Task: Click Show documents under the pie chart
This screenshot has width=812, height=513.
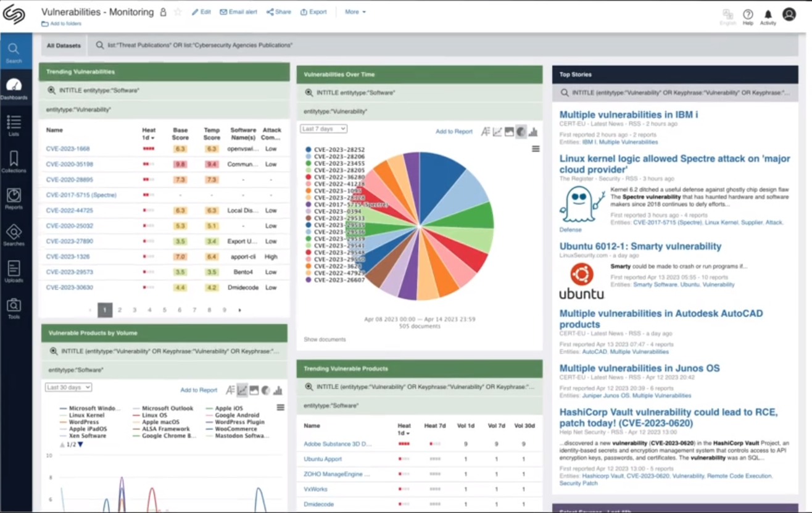Action: pos(325,340)
